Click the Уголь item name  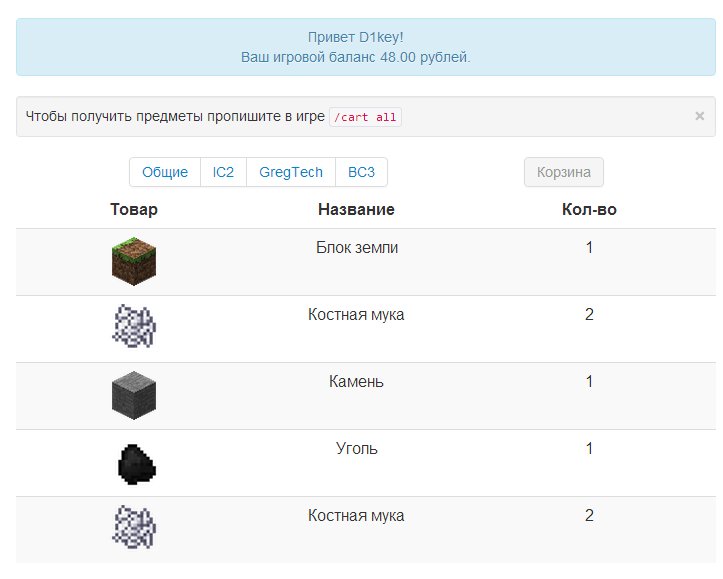pos(356,449)
